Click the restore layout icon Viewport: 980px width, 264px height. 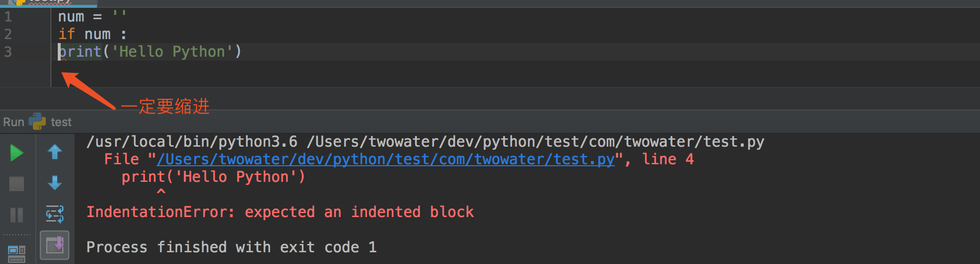point(17,253)
